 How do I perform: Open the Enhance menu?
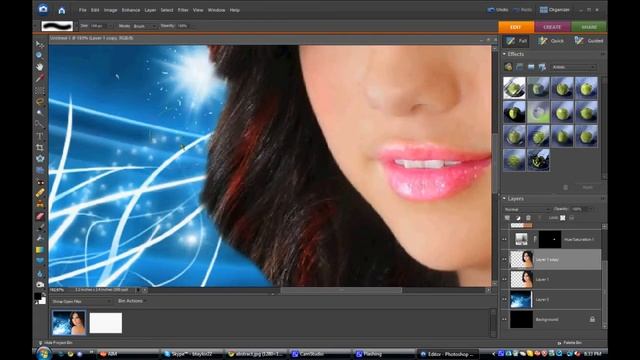(x=131, y=10)
